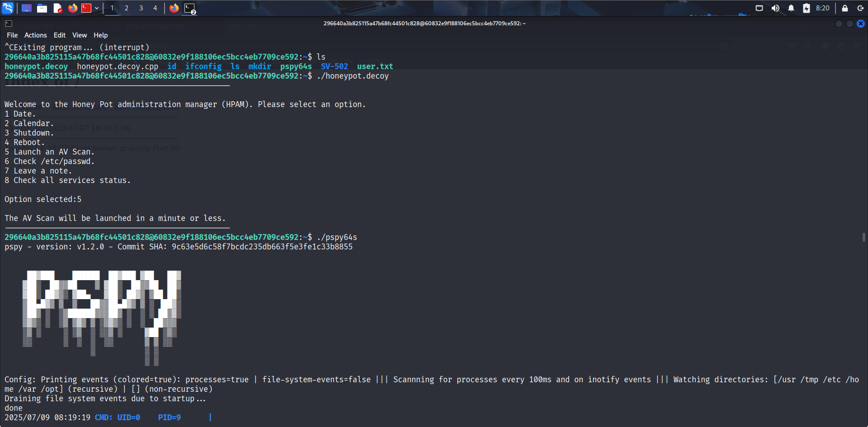Click the log out icon
Viewport: 868px width, 427px height.
(860, 8)
